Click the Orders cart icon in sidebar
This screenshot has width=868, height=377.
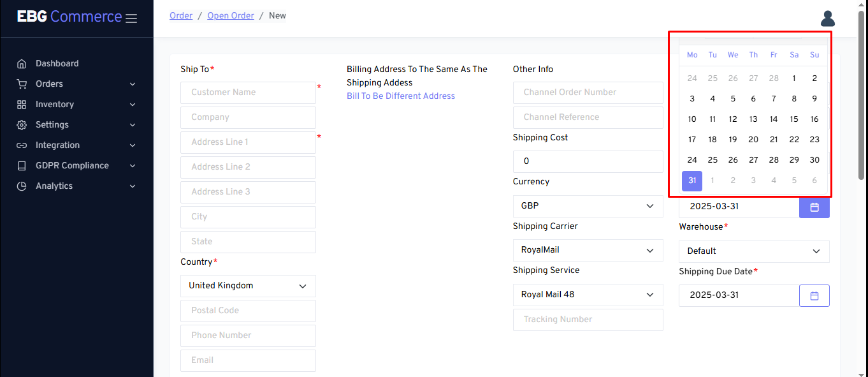pyautogui.click(x=22, y=84)
